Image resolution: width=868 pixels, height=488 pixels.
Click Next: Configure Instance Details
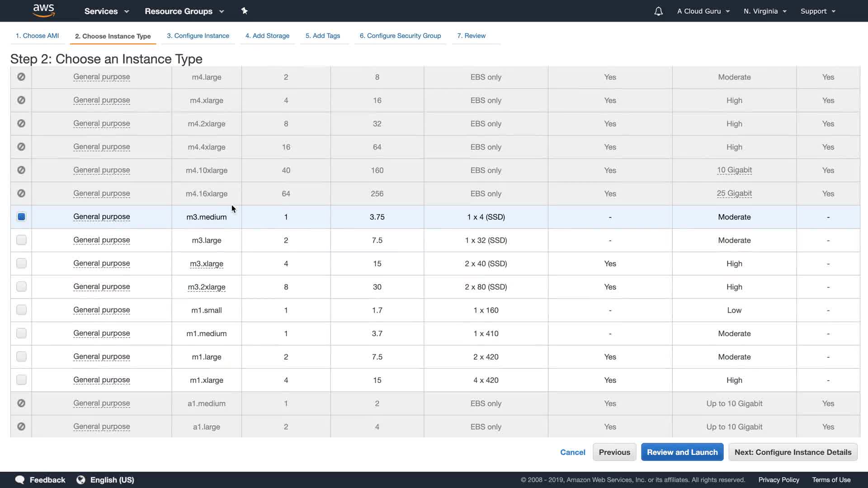[793, 452]
